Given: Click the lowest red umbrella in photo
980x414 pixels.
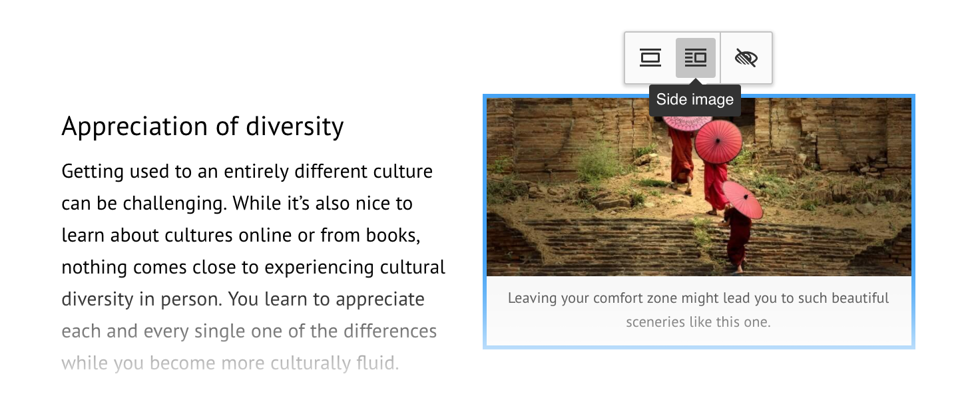Looking at the screenshot, I should coord(742,200).
